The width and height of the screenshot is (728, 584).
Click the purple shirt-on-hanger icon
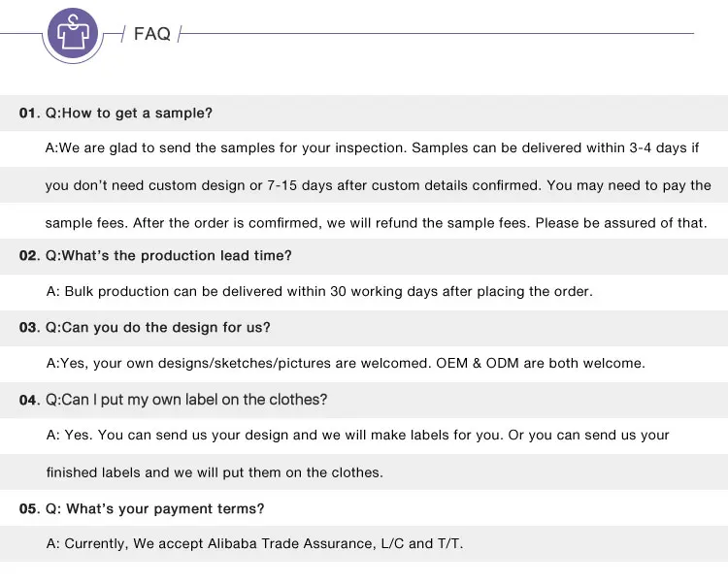73,34
